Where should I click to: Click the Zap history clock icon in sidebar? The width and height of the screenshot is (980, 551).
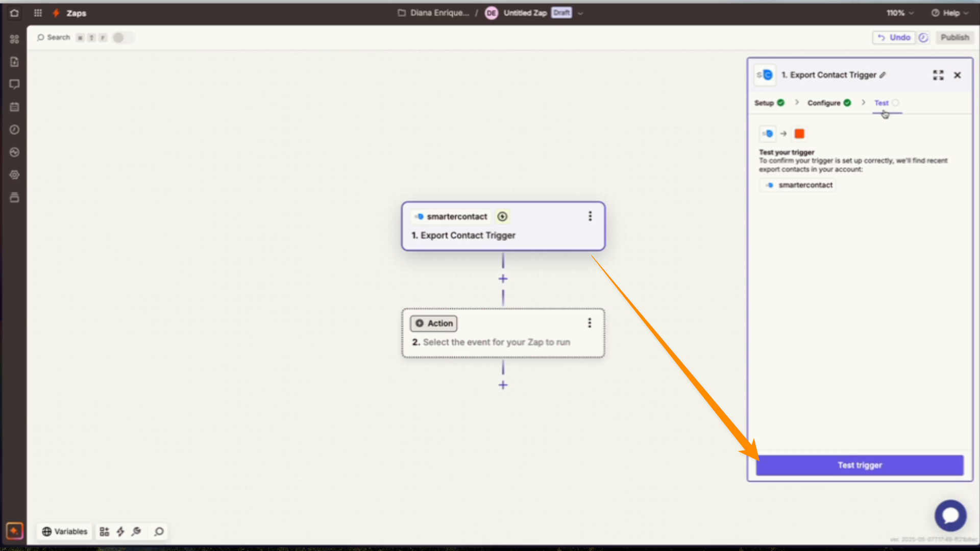point(14,130)
